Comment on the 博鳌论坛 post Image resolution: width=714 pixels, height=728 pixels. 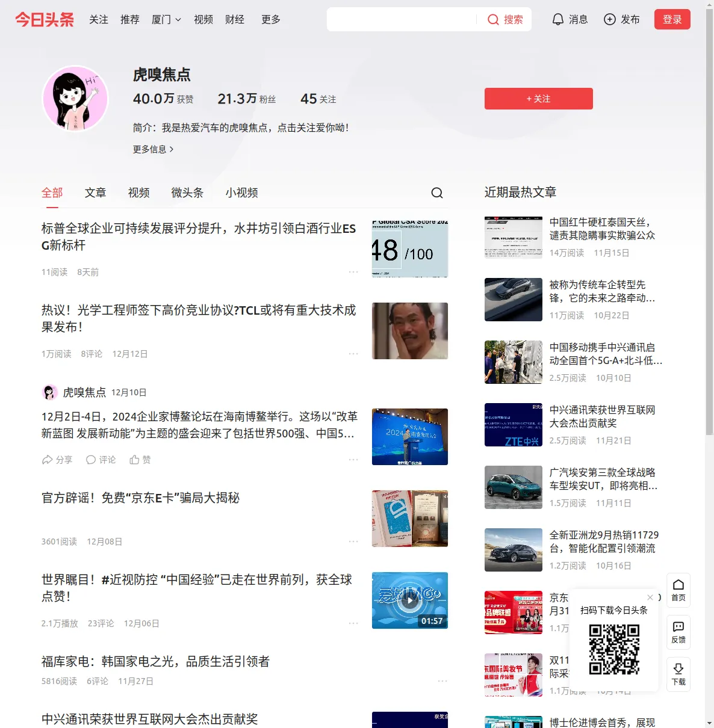pyautogui.click(x=101, y=460)
